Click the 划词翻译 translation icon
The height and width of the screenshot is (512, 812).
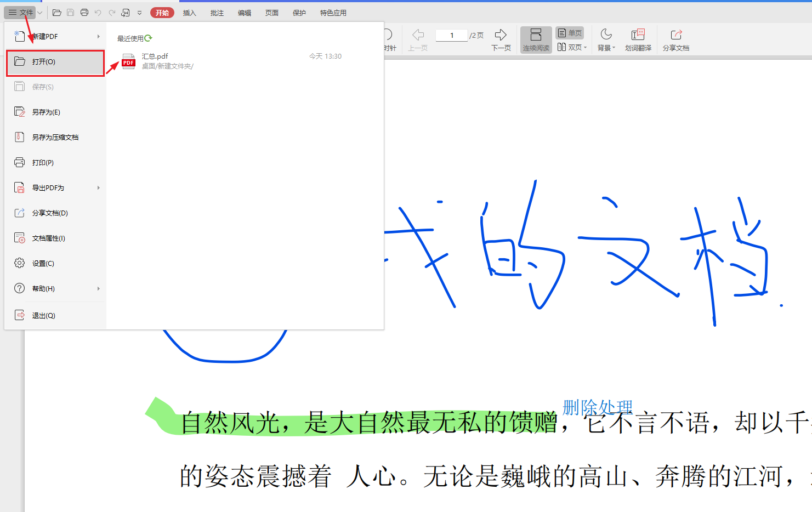click(638, 39)
